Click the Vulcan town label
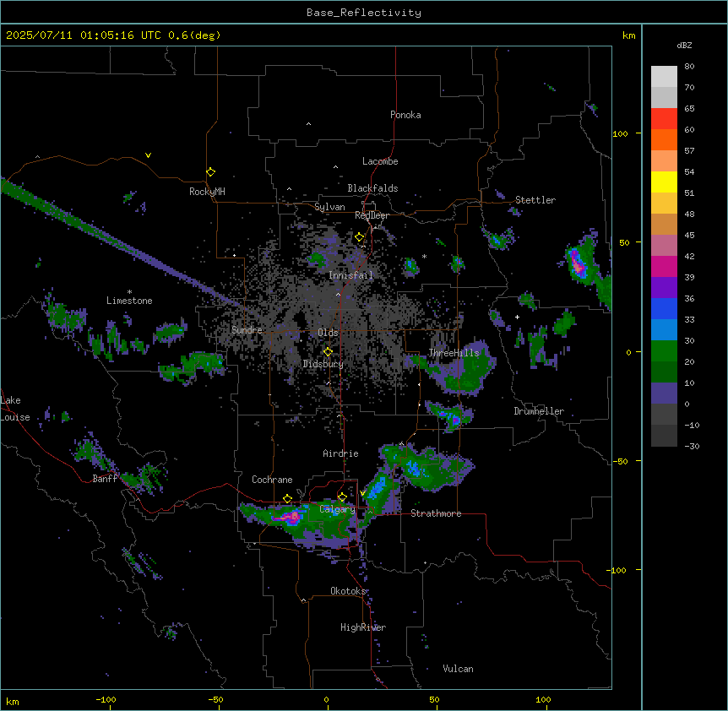Image resolution: width=728 pixels, height=711 pixels. (458, 669)
